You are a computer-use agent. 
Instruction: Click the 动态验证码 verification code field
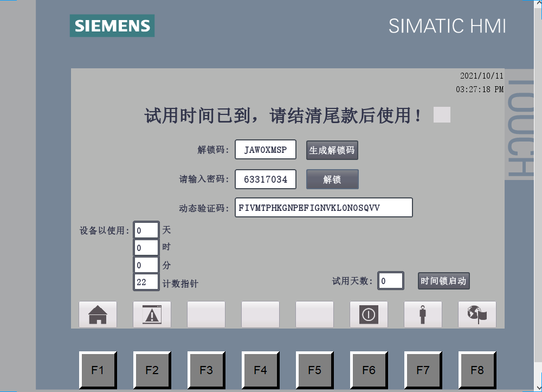point(324,208)
